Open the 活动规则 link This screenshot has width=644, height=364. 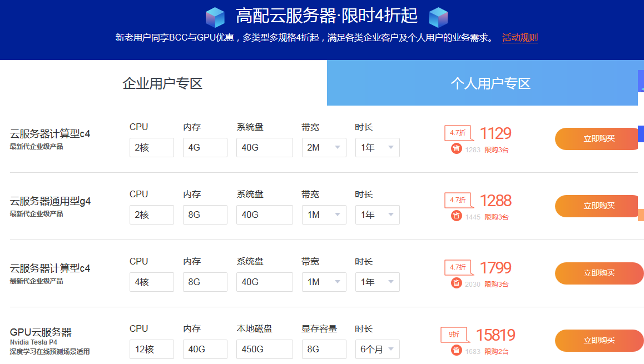(x=519, y=38)
